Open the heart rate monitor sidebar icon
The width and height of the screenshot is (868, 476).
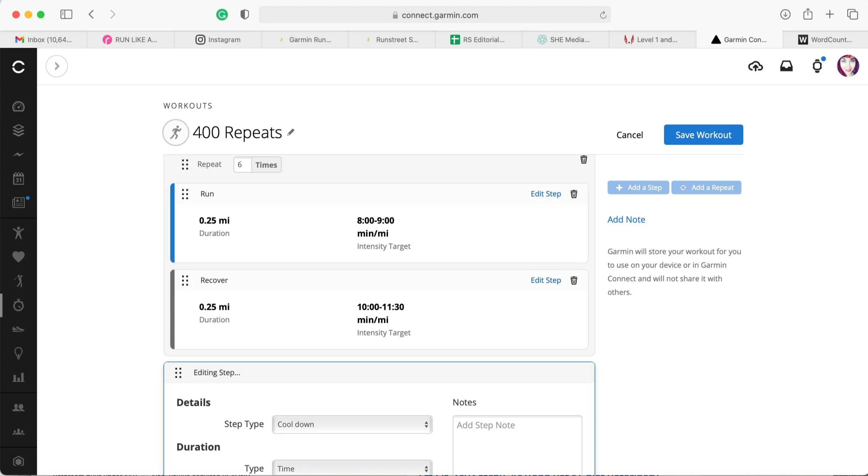19,257
